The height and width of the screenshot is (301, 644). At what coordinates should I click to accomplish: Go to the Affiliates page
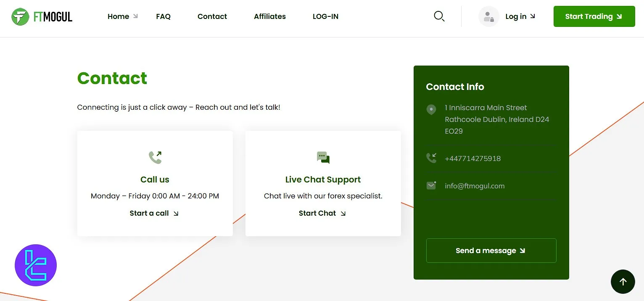click(x=269, y=16)
